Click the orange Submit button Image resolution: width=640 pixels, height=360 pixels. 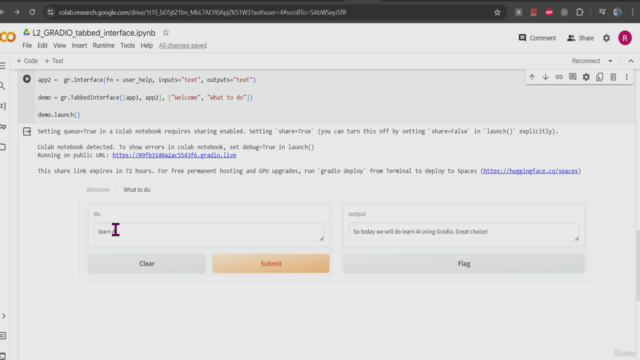(271, 264)
